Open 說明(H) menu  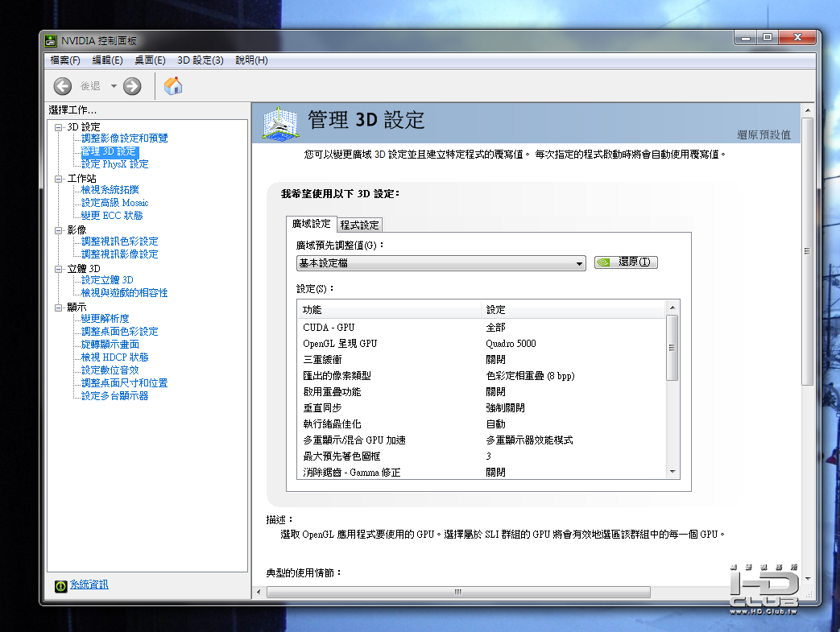tap(252, 60)
